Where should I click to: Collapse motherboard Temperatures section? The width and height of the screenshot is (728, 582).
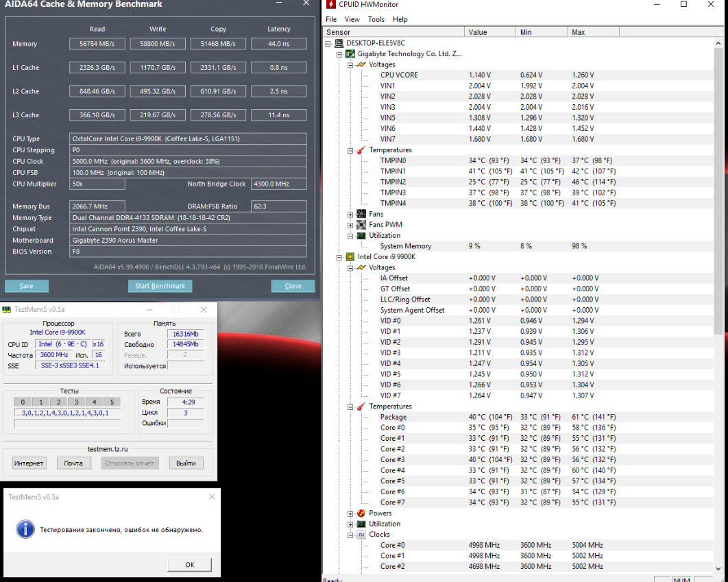[x=350, y=150]
